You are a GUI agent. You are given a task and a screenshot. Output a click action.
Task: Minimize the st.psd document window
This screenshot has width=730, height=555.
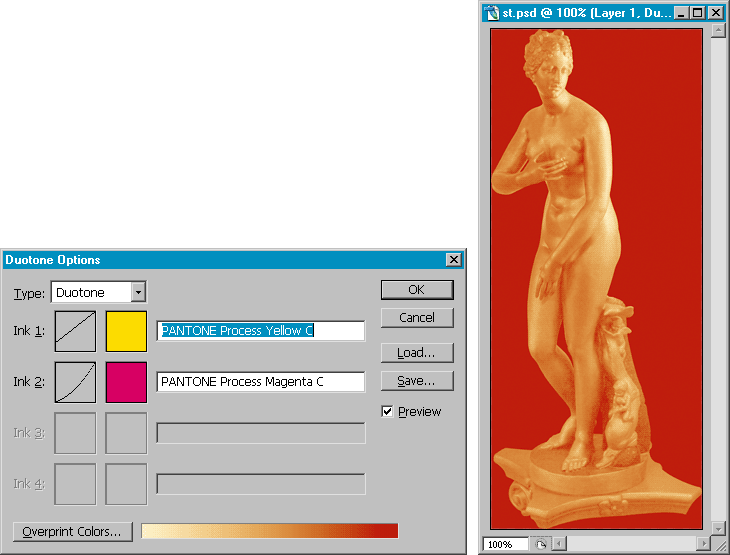tap(681, 13)
